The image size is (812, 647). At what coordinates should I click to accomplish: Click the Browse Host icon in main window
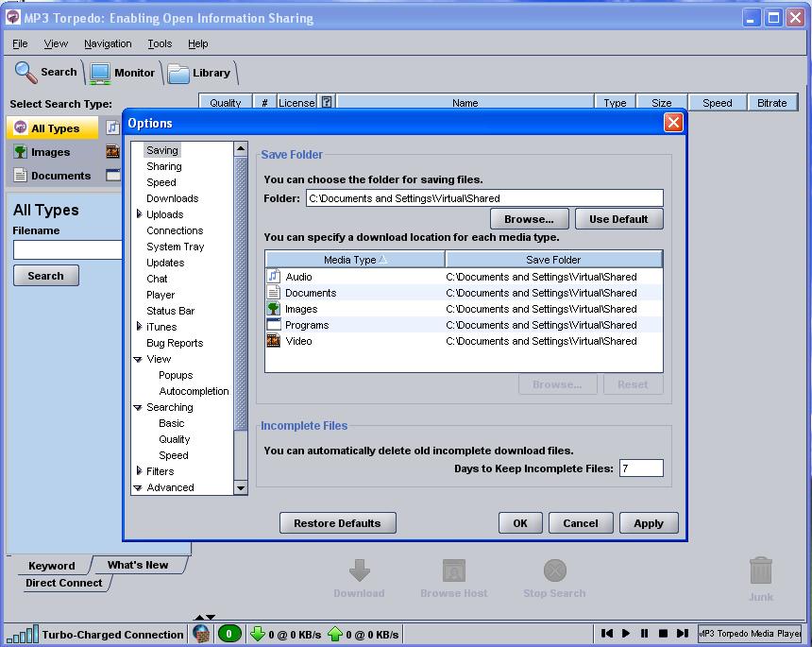coord(453,570)
